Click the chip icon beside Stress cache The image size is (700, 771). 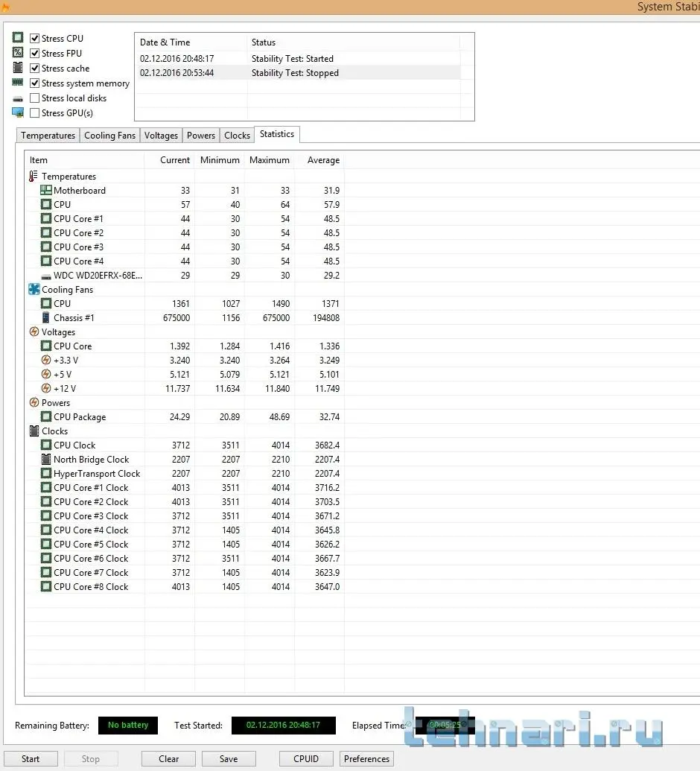pyautogui.click(x=18, y=67)
